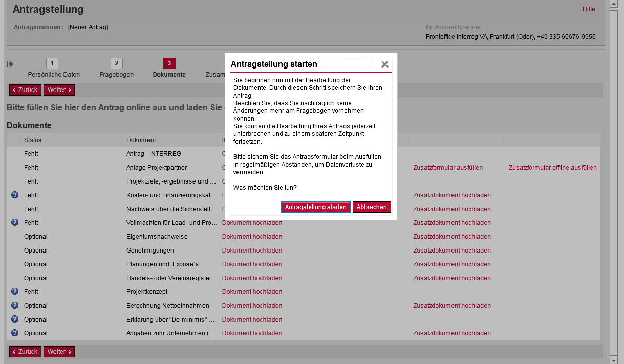Confirm with Antragstellung starten button

click(316, 207)
